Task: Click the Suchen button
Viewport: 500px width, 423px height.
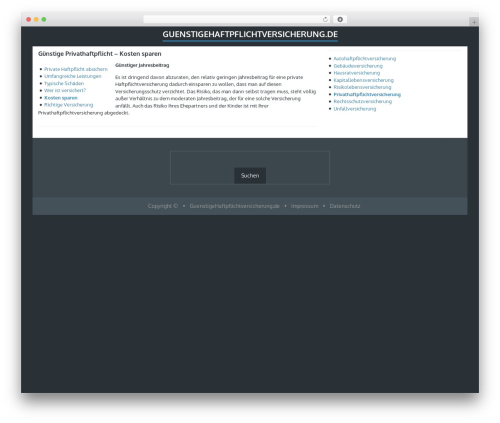Action: tap(250, 176)
